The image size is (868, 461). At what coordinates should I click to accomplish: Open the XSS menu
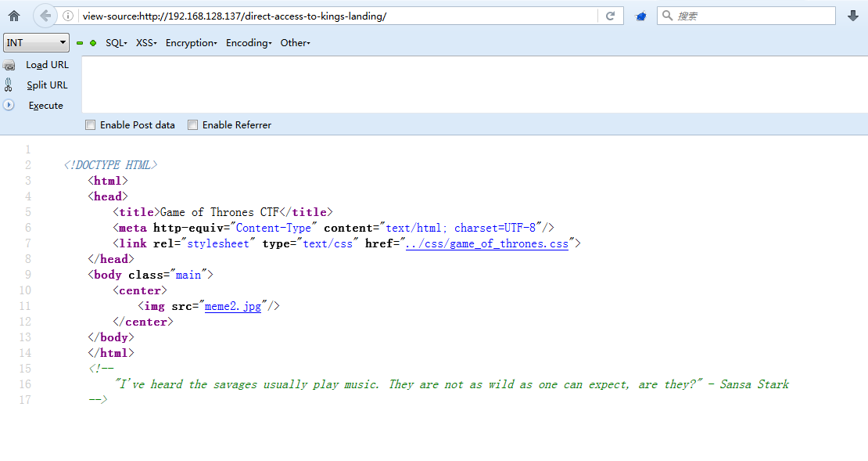[146, 43]
